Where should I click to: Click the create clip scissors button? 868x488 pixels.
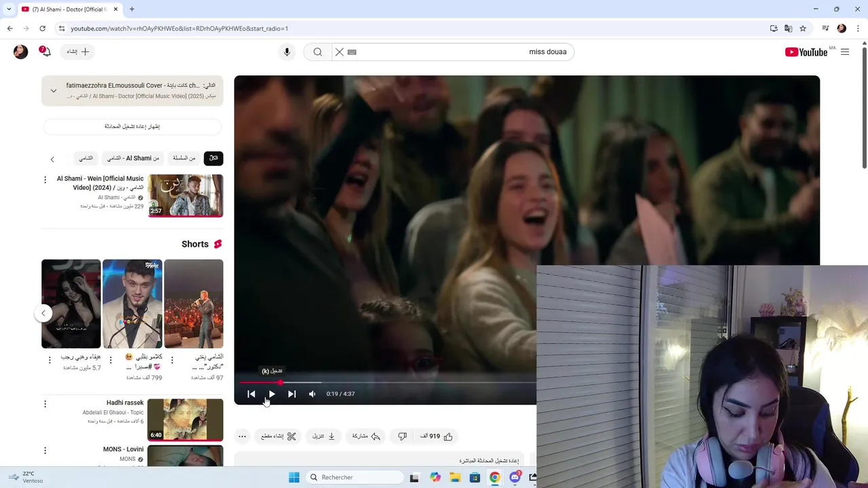(279, 436)
